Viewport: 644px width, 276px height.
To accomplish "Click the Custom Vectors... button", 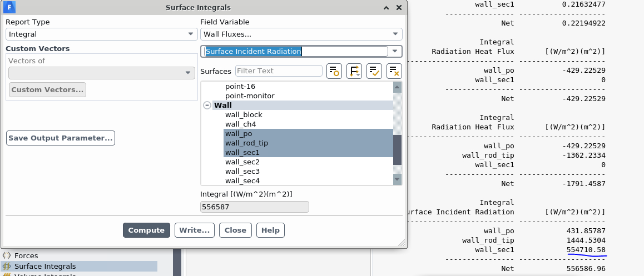I will (x=47, y=90).
